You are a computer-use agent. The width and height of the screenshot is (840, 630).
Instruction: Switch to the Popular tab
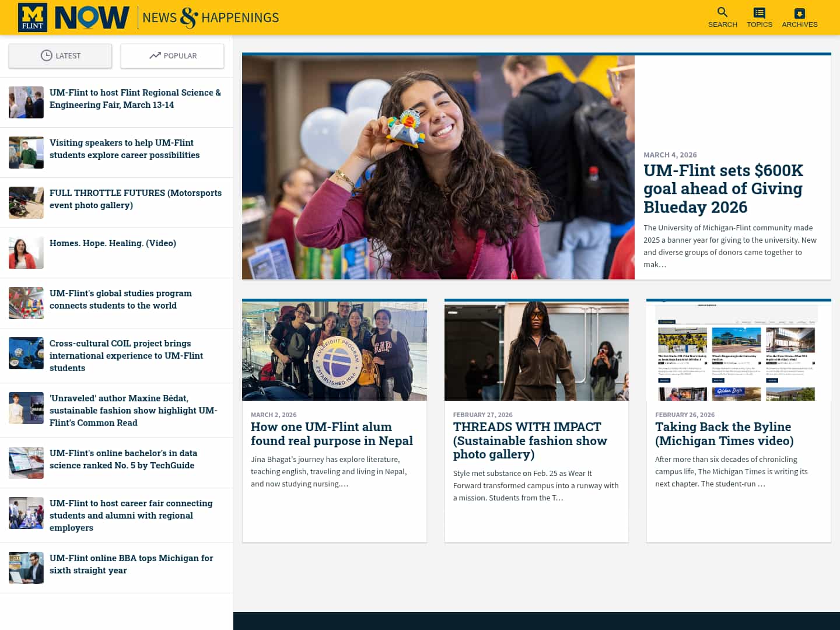[172, 55]
